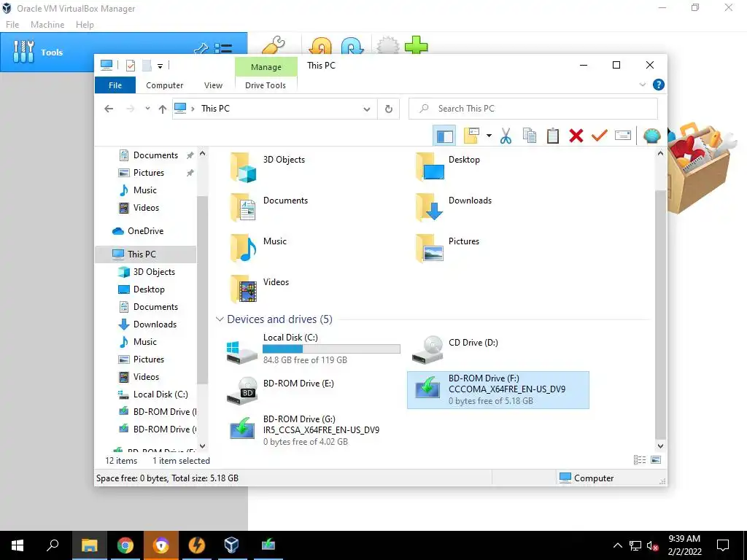
Task: Click the orange checkmark Properties icon
Action: click(x=600, y=136)
